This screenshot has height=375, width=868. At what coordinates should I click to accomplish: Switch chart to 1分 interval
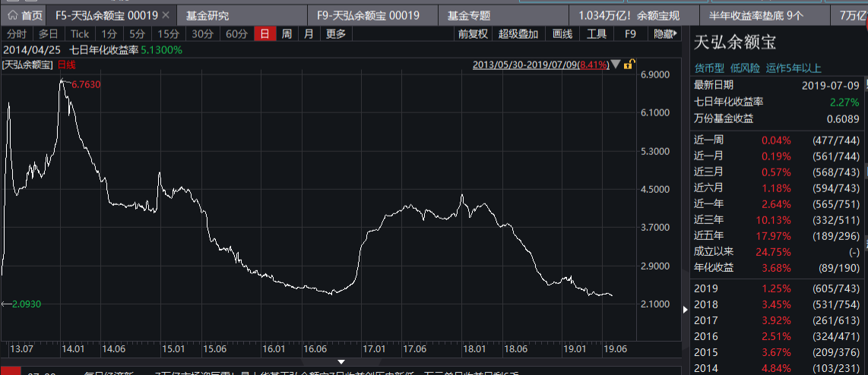tap(109, 33)
